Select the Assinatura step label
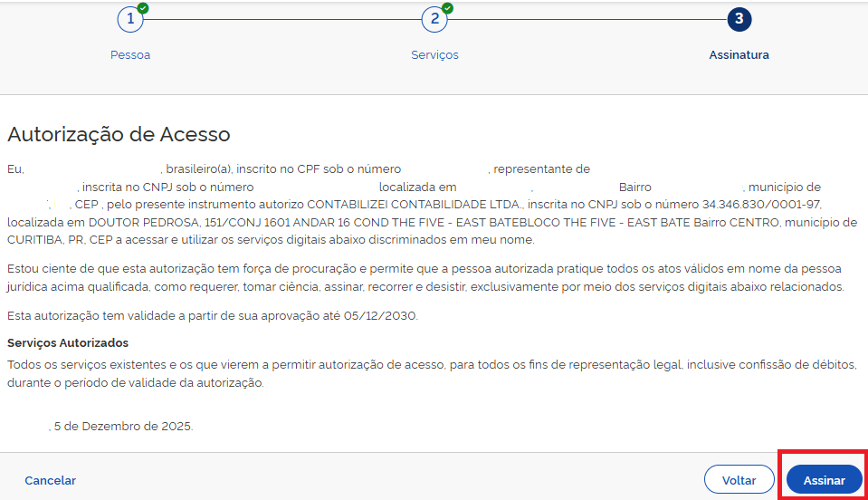Image resolution: width=868 pixels, height=500 pixels. [x=739, y=55]
